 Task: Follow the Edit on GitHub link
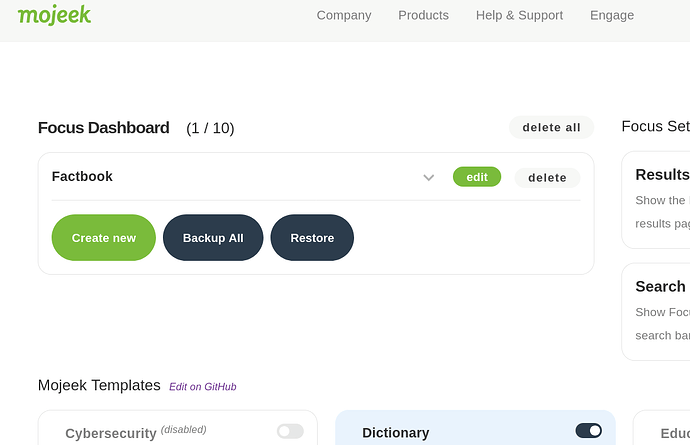[202, 387]
